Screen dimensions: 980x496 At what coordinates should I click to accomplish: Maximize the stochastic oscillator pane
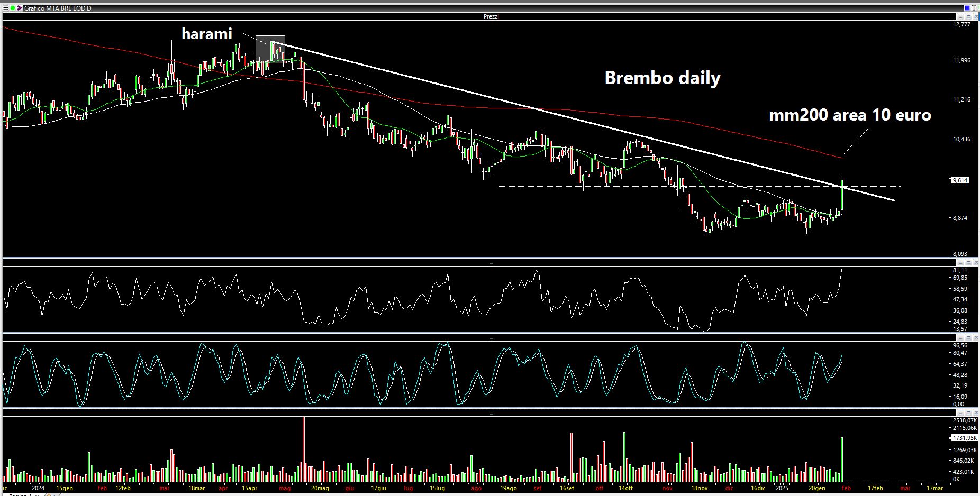click(x=968, y=337)
